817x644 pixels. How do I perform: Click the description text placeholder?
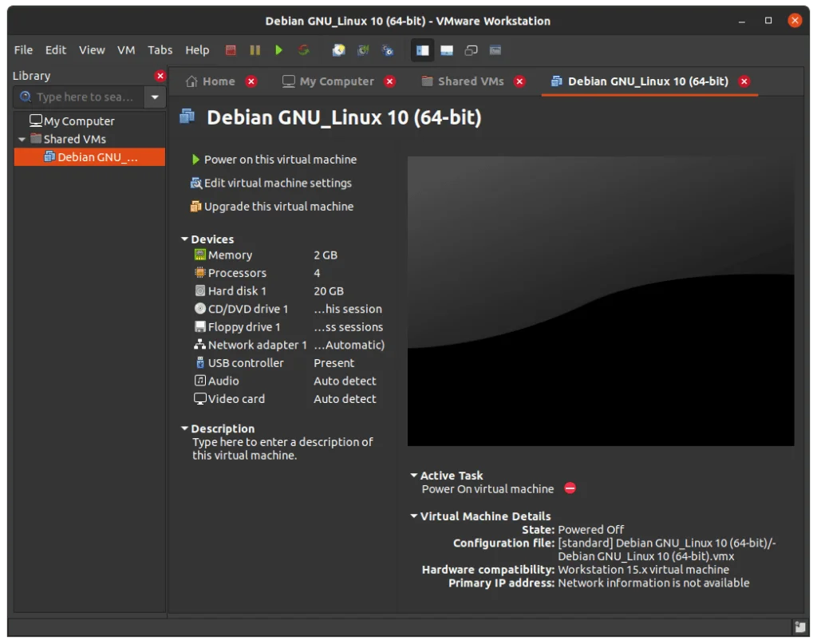282,448
